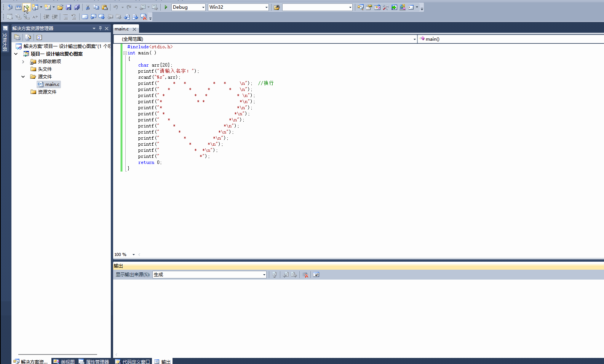Viewport: 604px width, 364px height.
Task: Switch to the 解决方案资源管理器 bottom tab
Action: (31, 361)
